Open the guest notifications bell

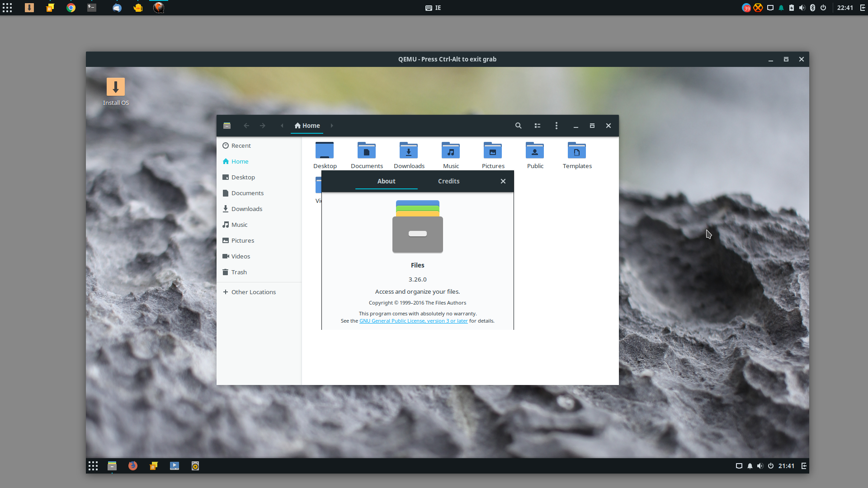tap(750, 466)
